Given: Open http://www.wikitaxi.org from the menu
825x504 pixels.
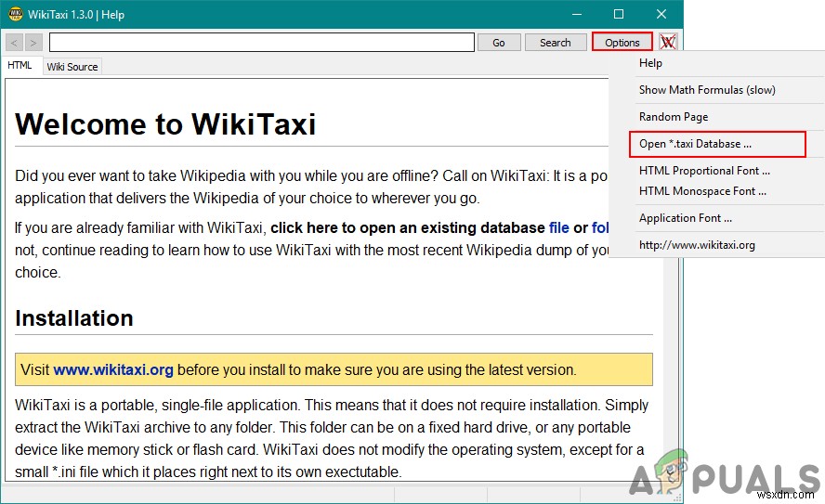Looking at the screenshot, I should pos(697,245).
